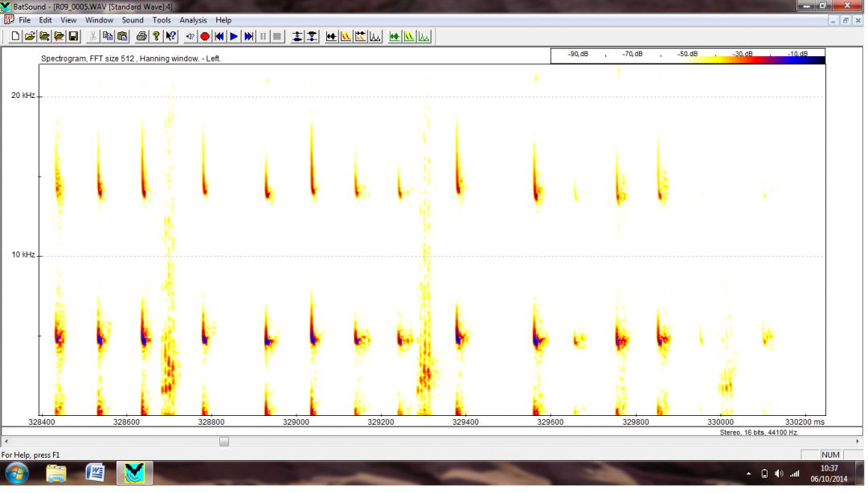Stop playback with the Stop icon
Screen dimensions: 868x493
277,36
